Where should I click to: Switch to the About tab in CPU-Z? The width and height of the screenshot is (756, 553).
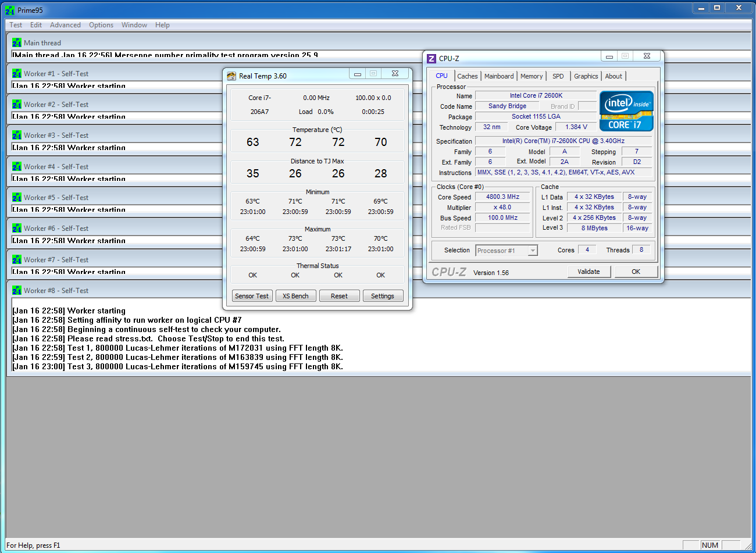click(x=614, y=76)
